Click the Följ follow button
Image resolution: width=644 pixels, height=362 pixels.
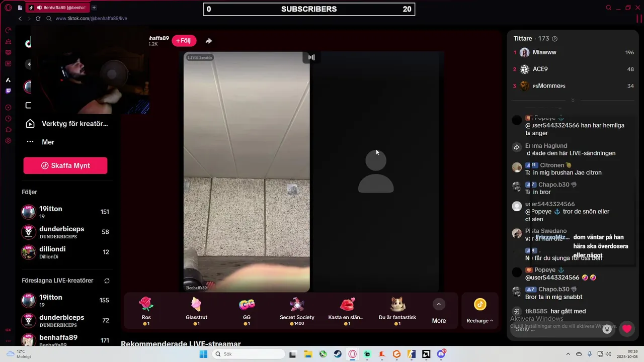point(184,41)
